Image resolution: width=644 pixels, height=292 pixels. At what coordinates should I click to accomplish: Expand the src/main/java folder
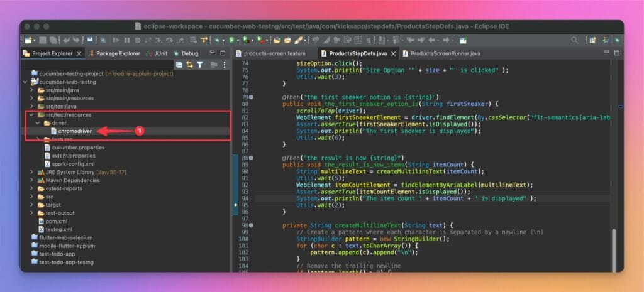click(31, 90)
